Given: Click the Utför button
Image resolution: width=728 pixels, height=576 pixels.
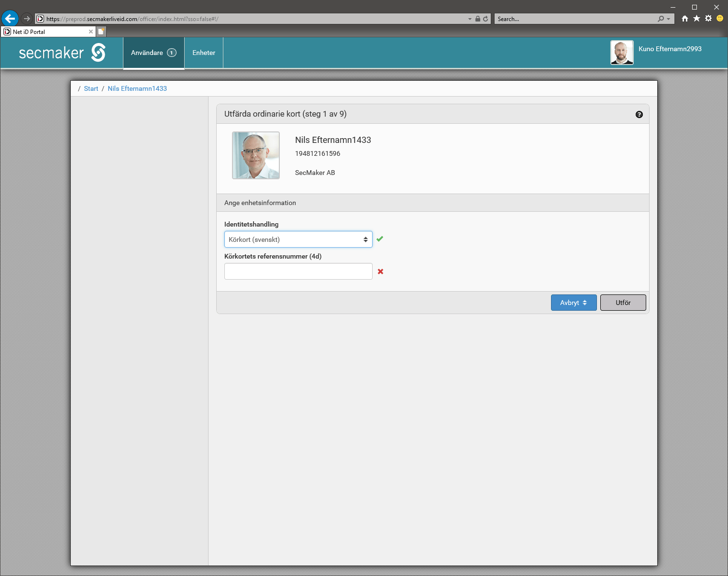Looking at the screenshot, I should pyautogui.click(x=623, y=303).
